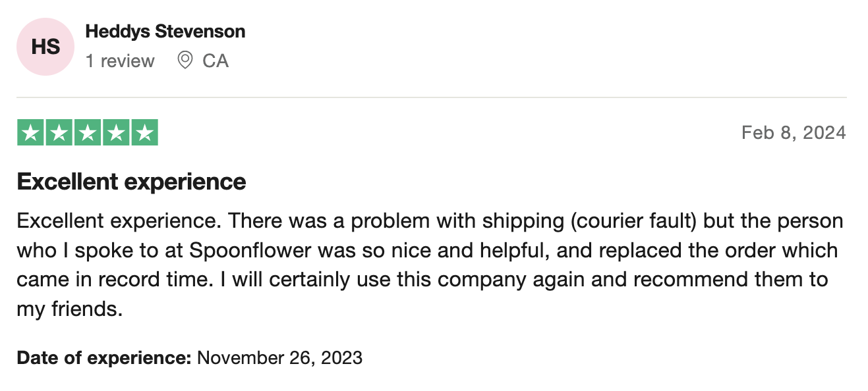Screen dimensions: 868x391
Task: Open the "Excellent experience" bold review title
Action: click(x=132, y=182)
